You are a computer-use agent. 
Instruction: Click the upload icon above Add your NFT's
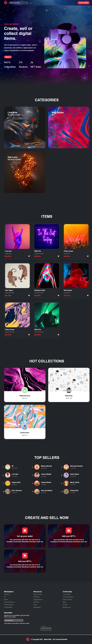[x=69, y=530]
